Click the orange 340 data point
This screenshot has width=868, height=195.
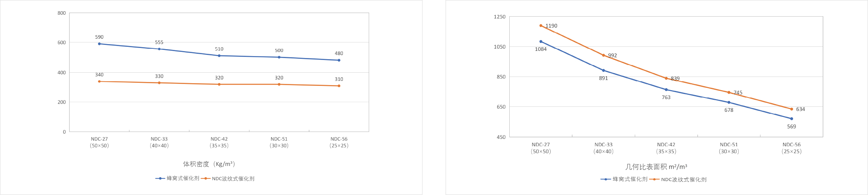click(x=99, y=81)
